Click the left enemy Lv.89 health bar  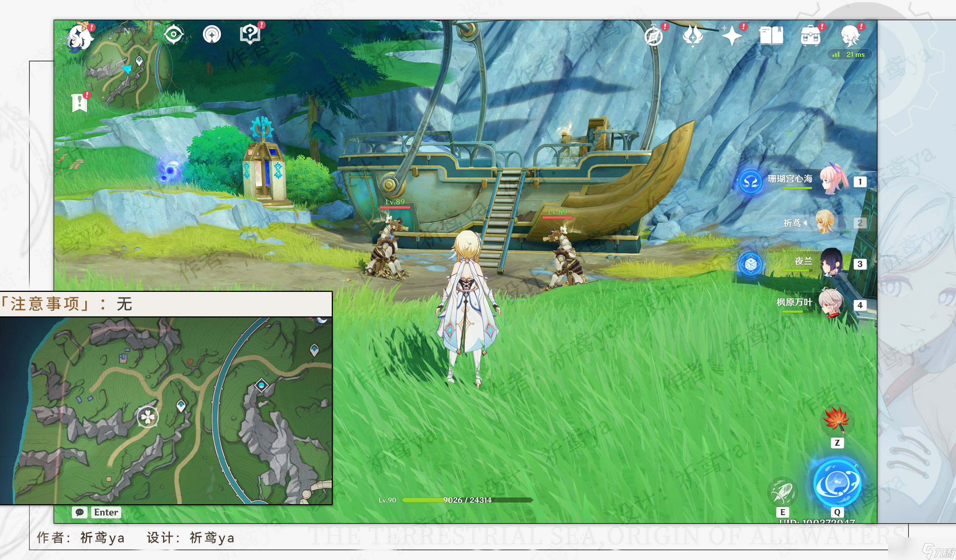coord(395,207)
